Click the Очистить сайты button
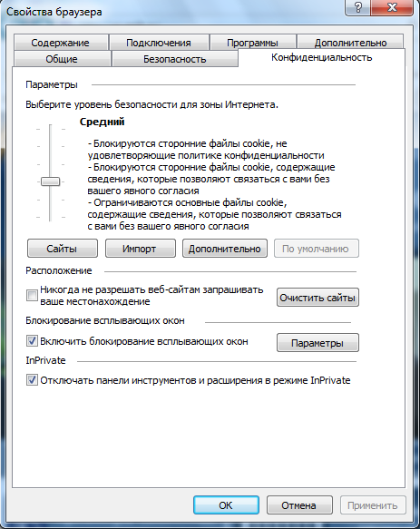420x529 pixels. point(317,298)
